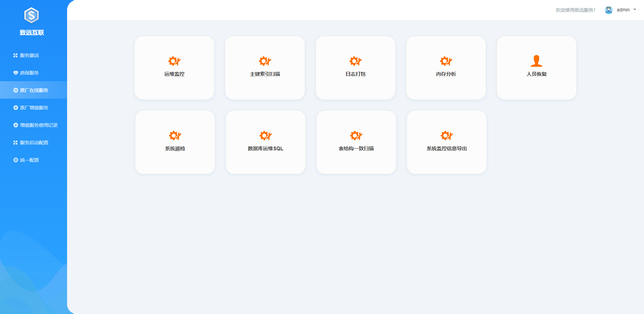Click the round icon beside 原厂增值服务
Viewport: 644px width, 314px height.
[15, 108]
